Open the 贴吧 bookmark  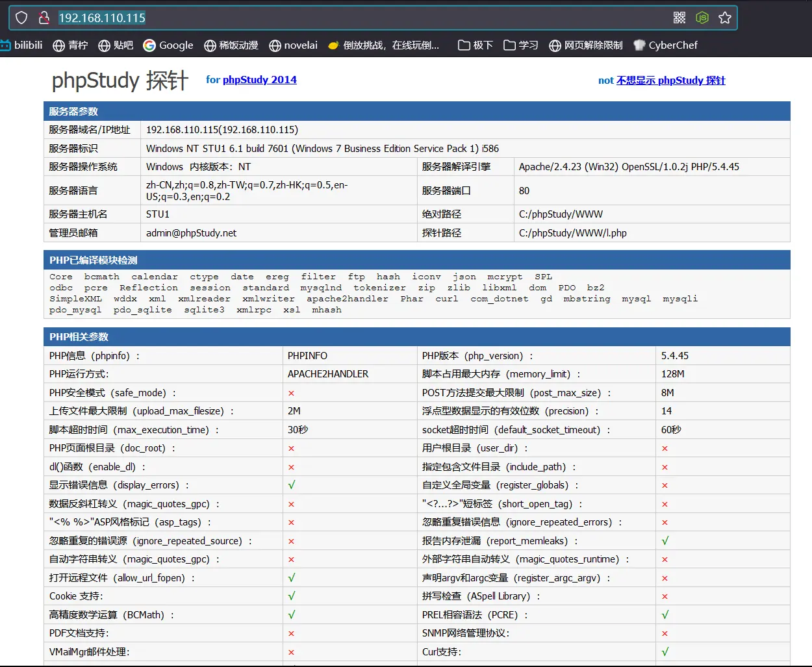[x=116, y=45]
